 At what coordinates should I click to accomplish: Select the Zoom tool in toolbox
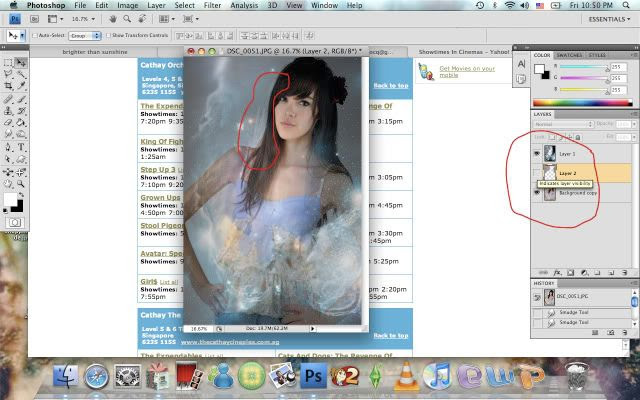21,184
